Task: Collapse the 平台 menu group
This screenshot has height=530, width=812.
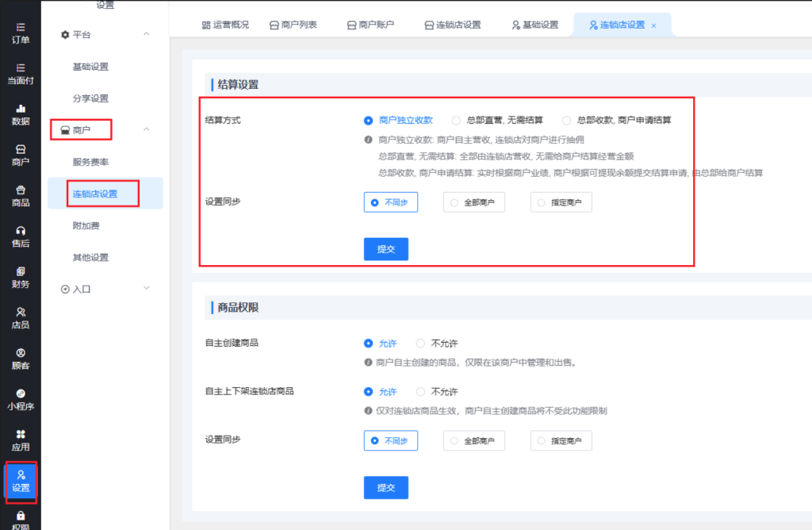Action: (146, 34)
